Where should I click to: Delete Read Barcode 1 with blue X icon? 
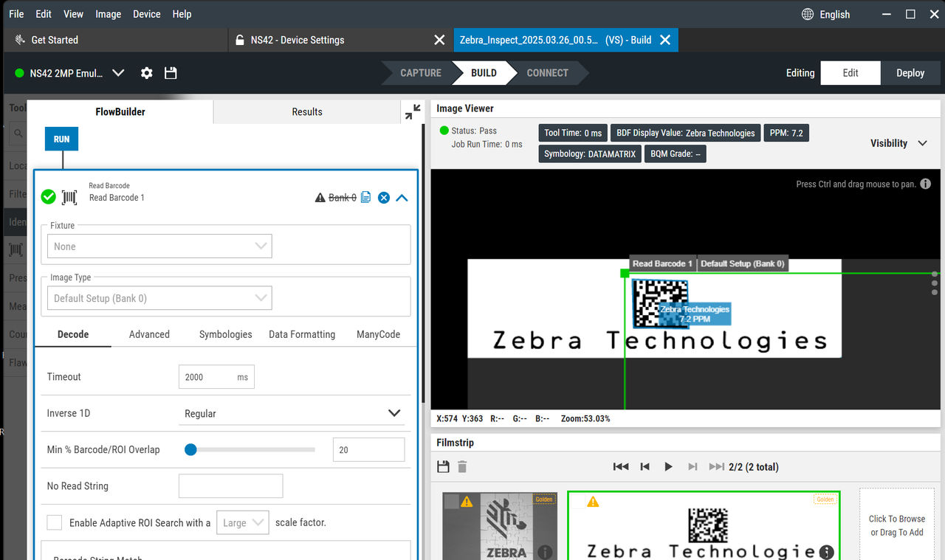(384, 198)
